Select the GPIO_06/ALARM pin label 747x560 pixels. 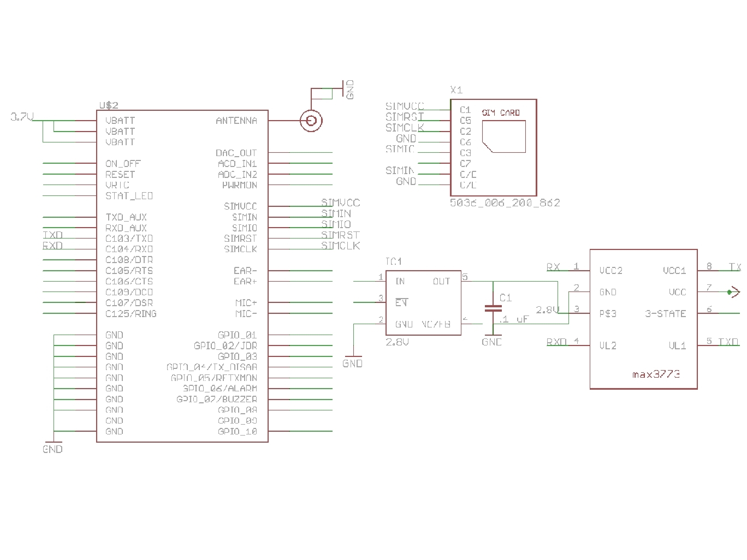tap(220, 389)
